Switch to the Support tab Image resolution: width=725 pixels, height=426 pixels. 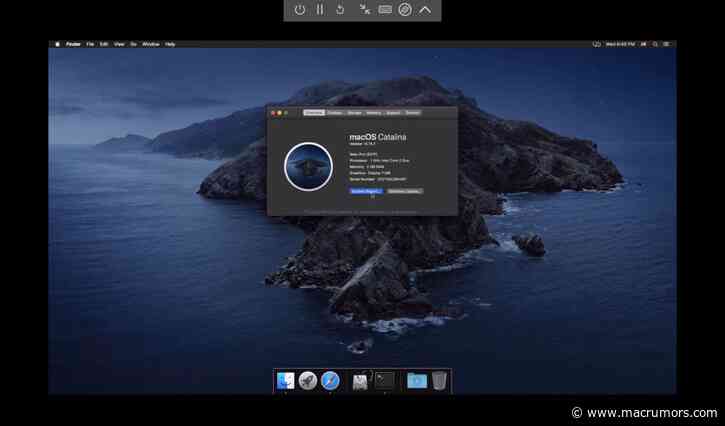[x=393, y=113]
